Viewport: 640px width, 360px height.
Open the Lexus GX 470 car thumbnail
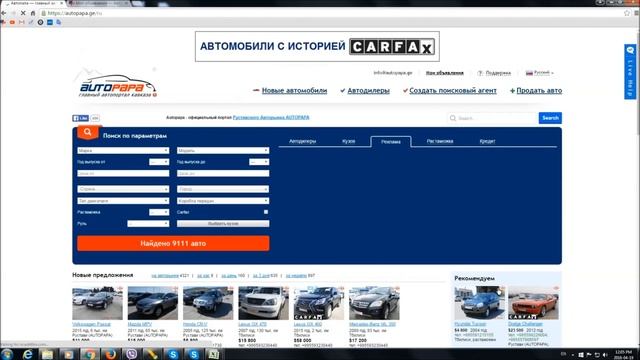click(263, 303)
